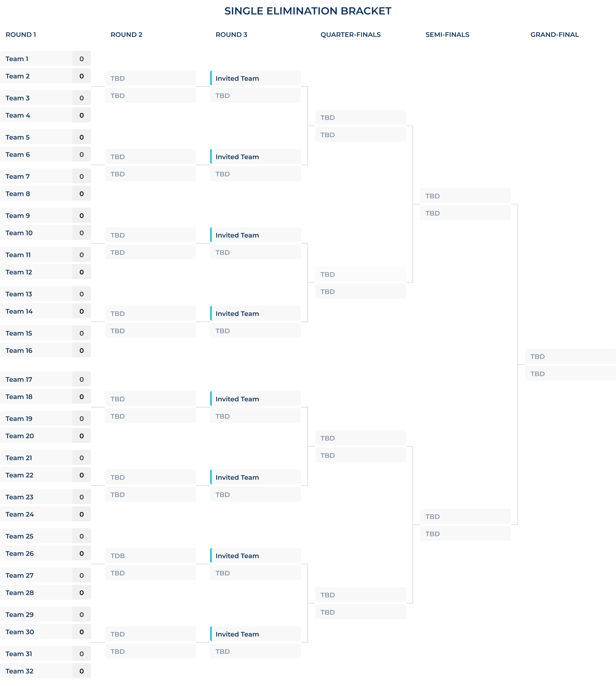Click the Single Elimination Bracket title

coord(308,11)
